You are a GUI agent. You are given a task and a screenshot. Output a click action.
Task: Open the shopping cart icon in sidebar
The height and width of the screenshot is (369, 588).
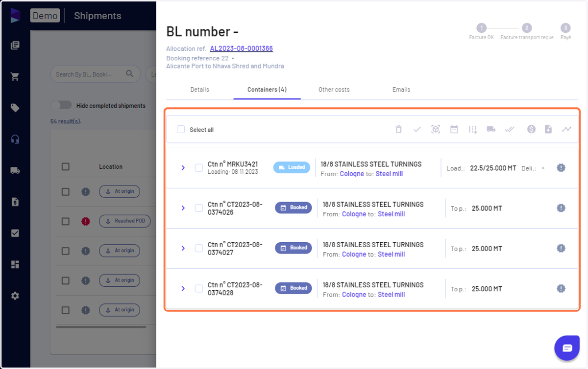15,77
